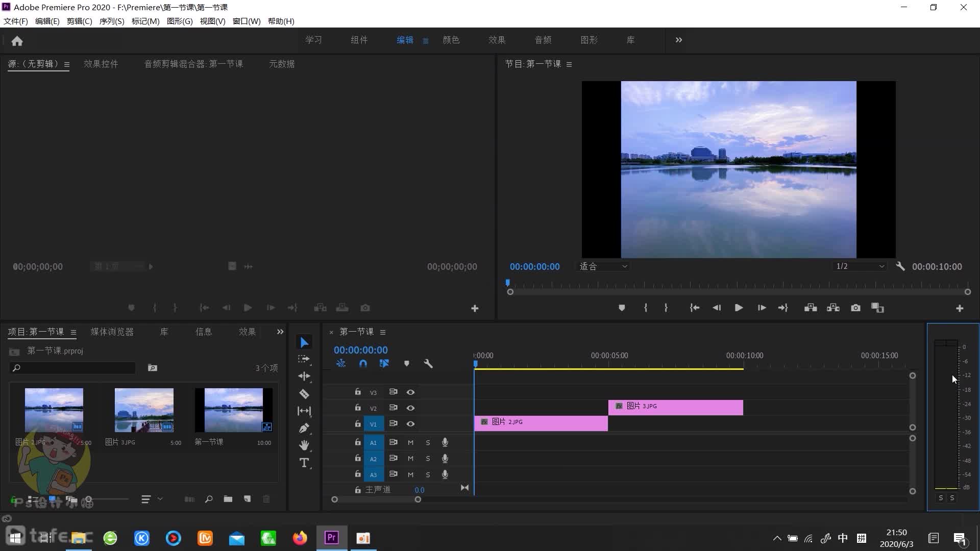Expand workspace overflow chevrons
Viewport: 980px width, 551px height.
pyautogui.click(x=678, y=40)
